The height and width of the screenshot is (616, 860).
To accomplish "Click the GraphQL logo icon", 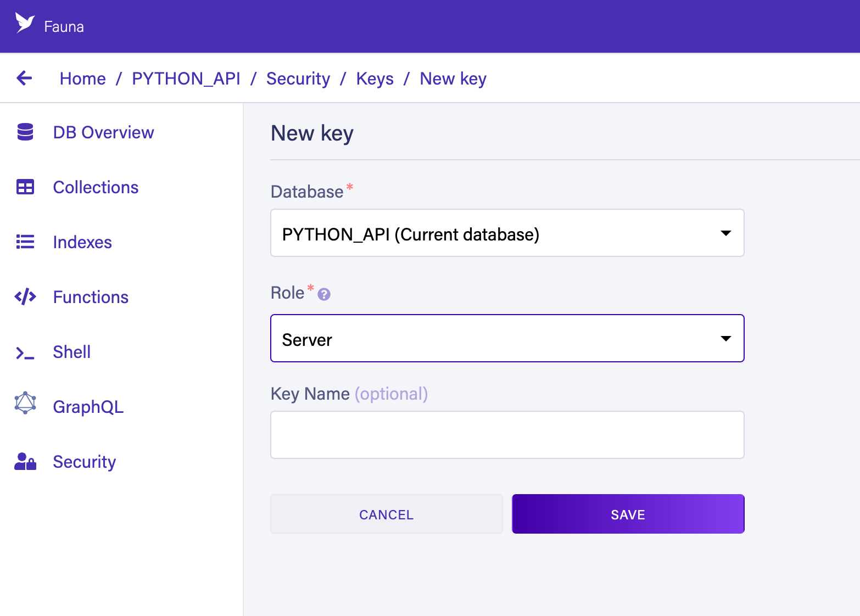I will [x=25, y=403].
